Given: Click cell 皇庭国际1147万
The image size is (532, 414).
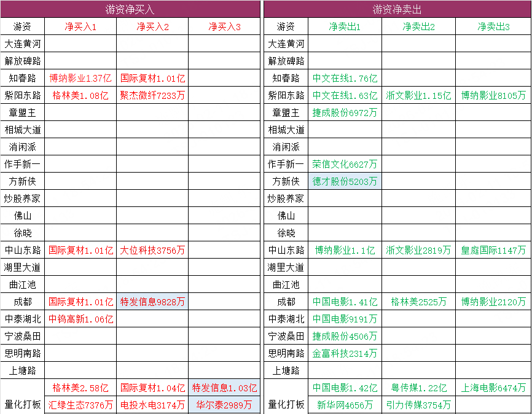Looking at the screenshot, I should tap(493, 250).
